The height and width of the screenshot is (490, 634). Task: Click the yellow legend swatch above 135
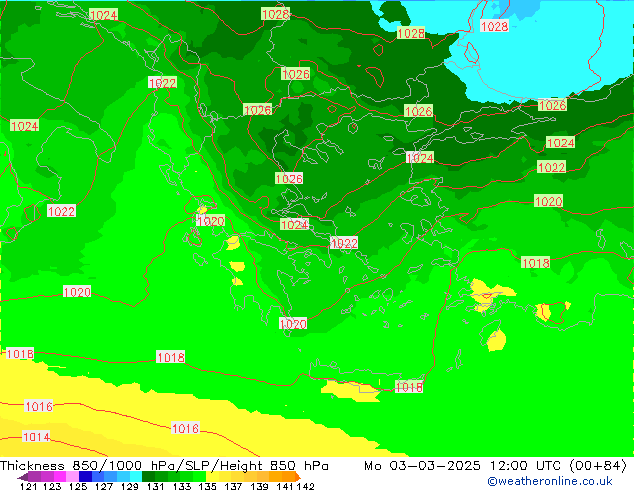pos(212,477)
